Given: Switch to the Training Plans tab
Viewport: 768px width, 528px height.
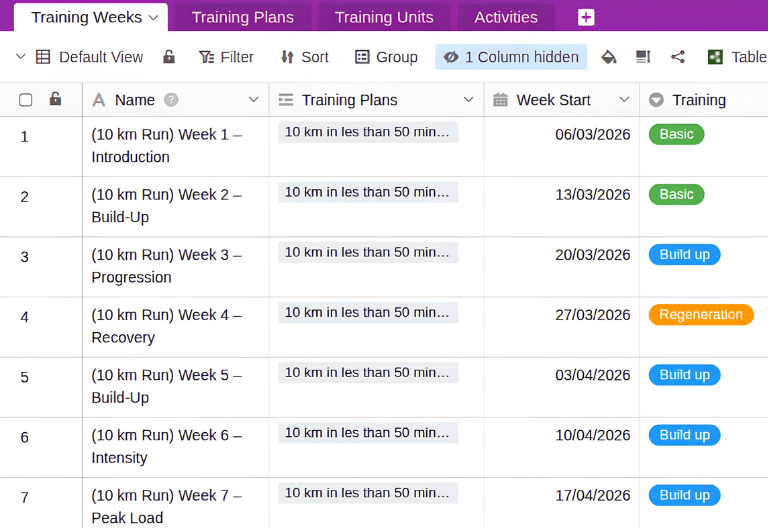Looking at the screenshot, I should 242,18.
